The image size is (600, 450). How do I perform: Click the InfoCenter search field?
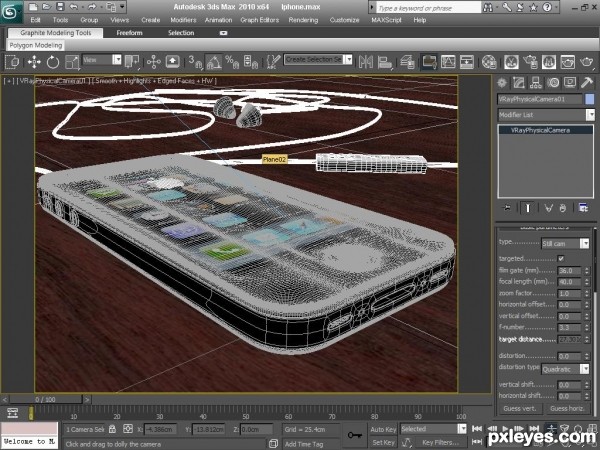pos(428,8)
